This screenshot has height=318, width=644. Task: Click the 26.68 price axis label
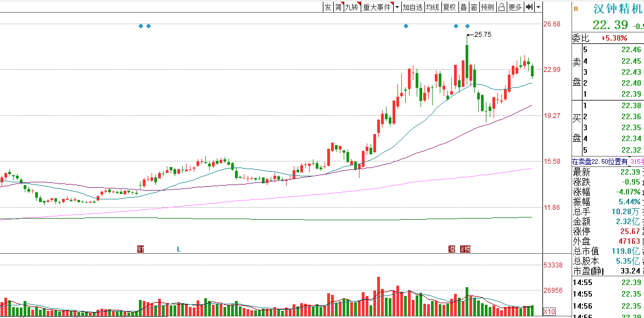click(x=552, y=24)
